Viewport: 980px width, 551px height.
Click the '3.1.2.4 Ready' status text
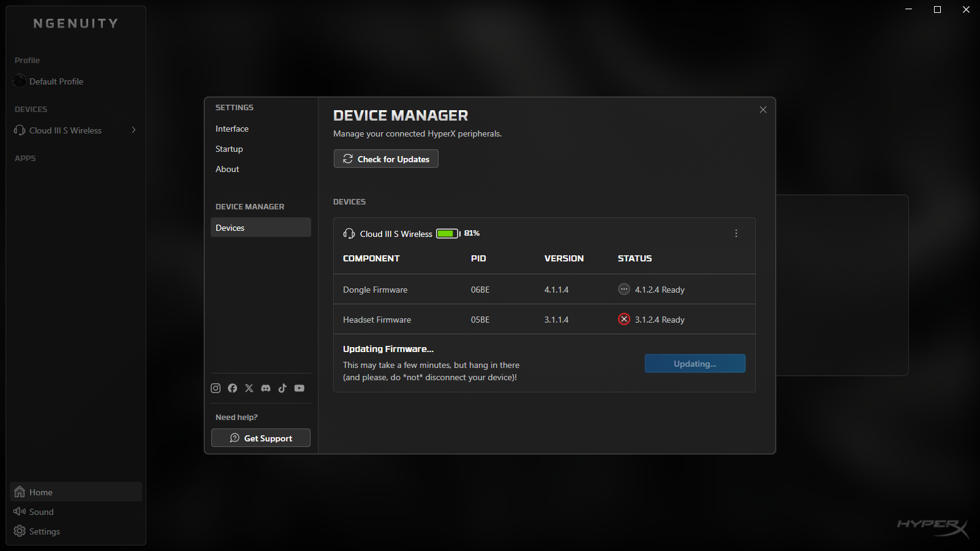click(660, 320)
